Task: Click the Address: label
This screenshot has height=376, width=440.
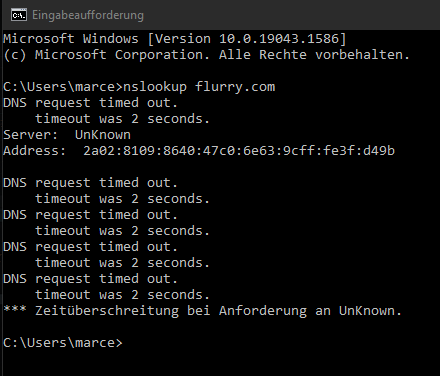Action: coord(35,151)
